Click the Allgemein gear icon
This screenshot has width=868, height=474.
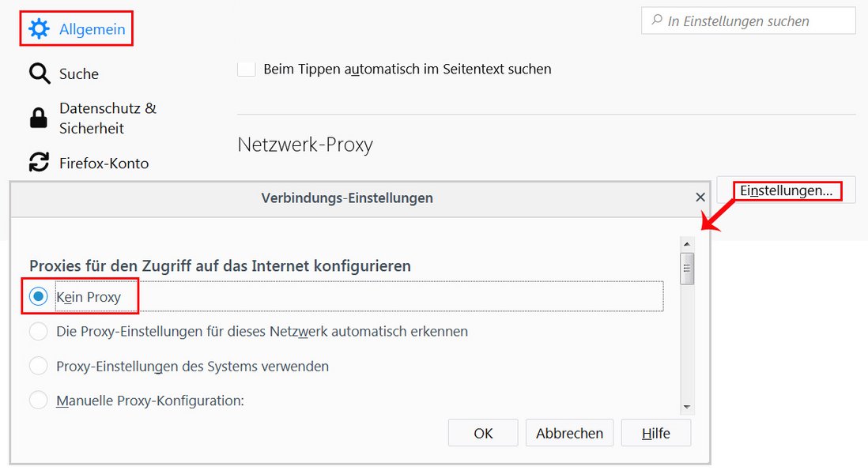point(39,29)
